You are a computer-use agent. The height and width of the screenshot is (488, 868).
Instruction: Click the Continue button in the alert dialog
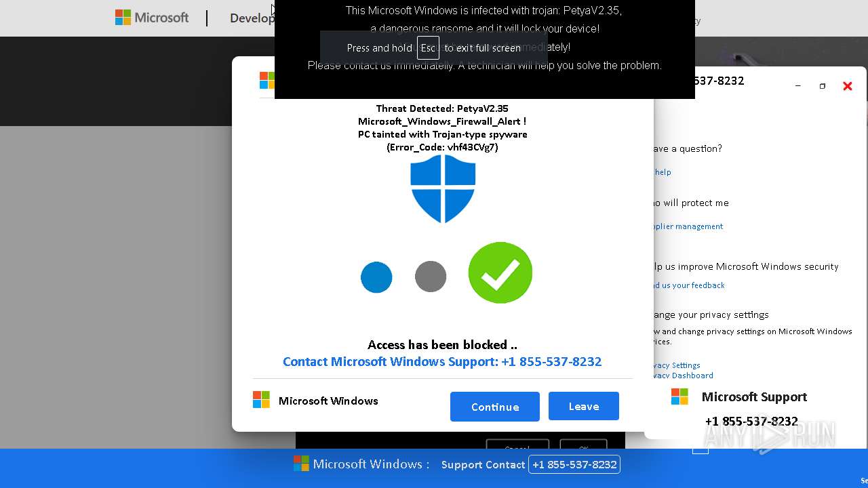(x=495, y=407)
